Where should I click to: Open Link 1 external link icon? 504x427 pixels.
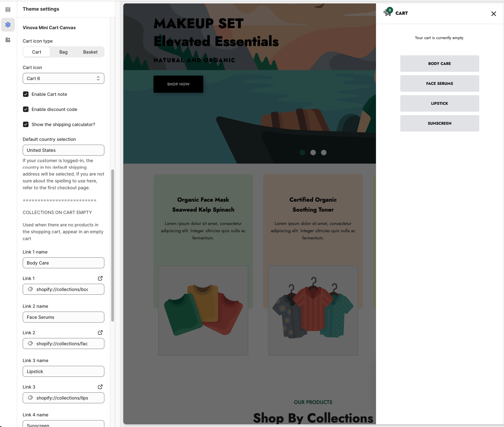click(100, 278)
